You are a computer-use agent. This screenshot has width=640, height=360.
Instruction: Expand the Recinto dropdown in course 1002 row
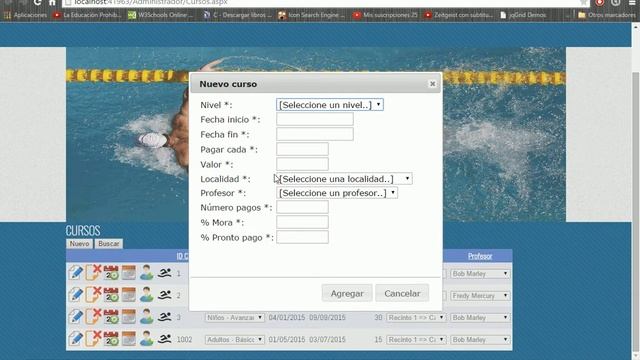point(416,340)
